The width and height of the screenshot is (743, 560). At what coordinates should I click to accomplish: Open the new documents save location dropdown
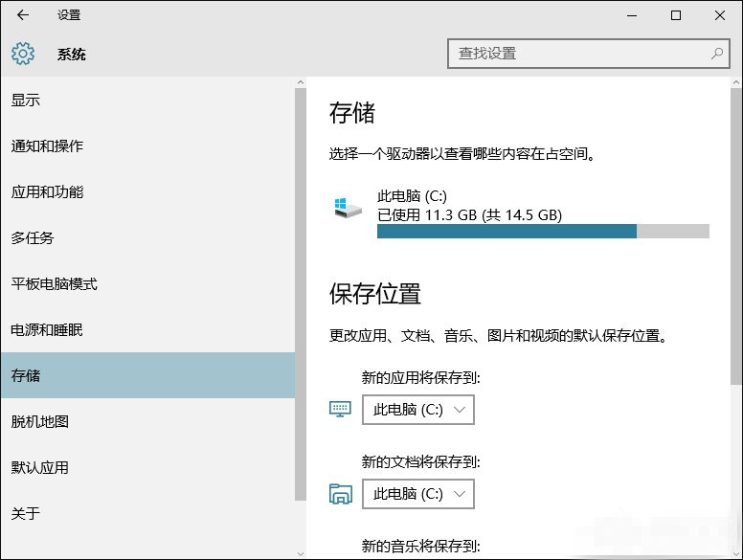[418, 494]
